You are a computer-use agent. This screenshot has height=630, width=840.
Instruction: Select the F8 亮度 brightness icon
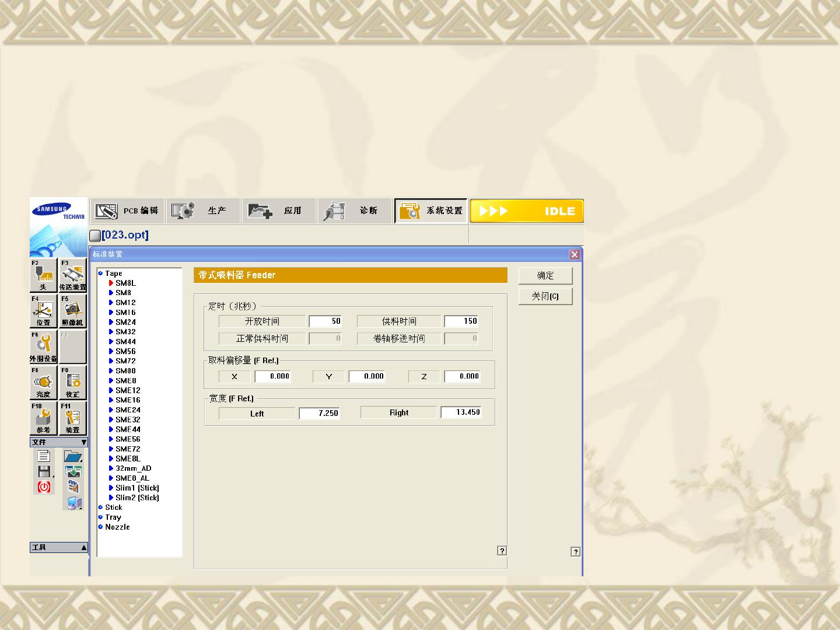[x=44, y=383]
